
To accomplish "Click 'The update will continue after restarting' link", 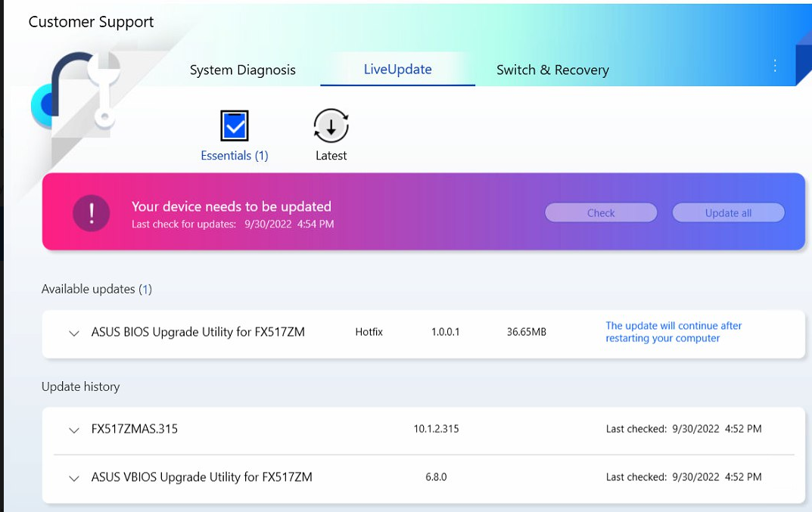I will pos(674,332).
